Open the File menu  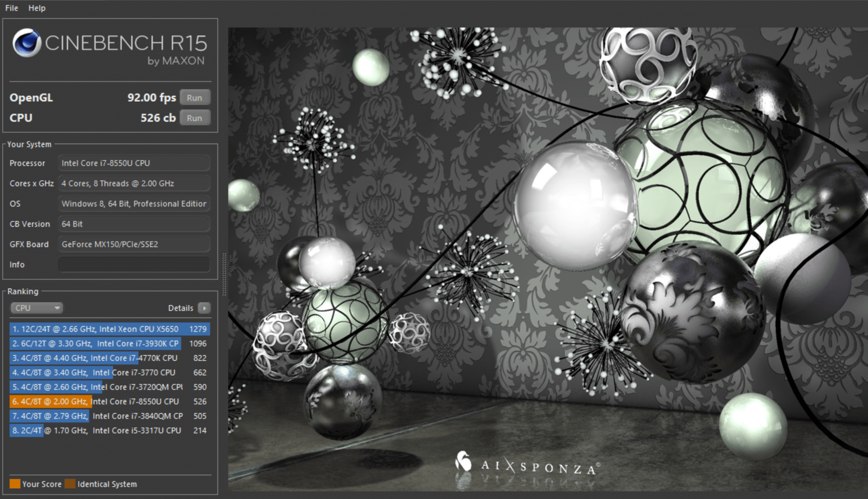pyautogui.click(x=11, y=8)
